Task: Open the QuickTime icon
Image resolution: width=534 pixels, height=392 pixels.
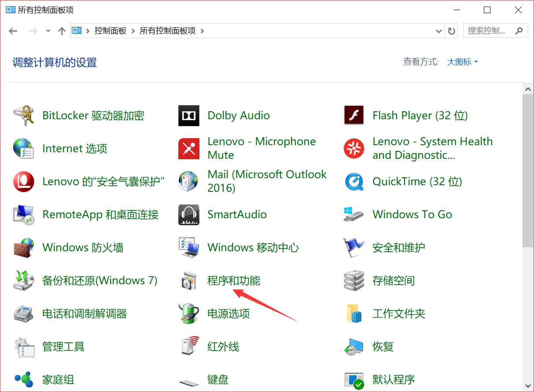Action: [354, 182]
